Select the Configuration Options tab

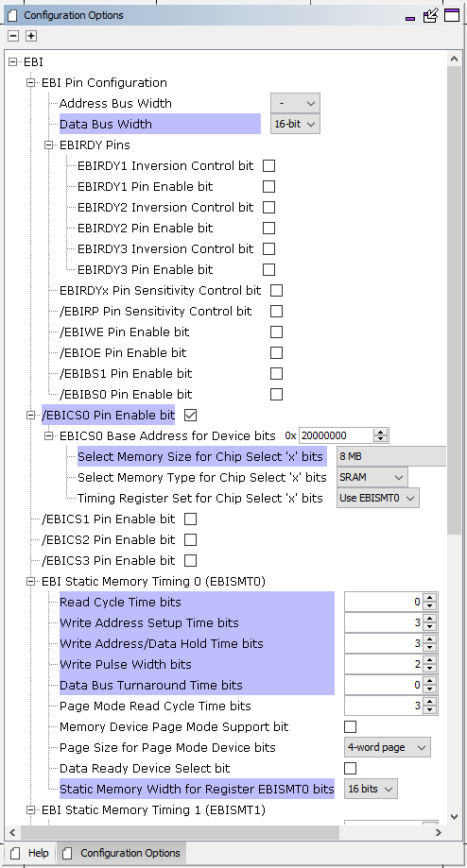[122, 853]
